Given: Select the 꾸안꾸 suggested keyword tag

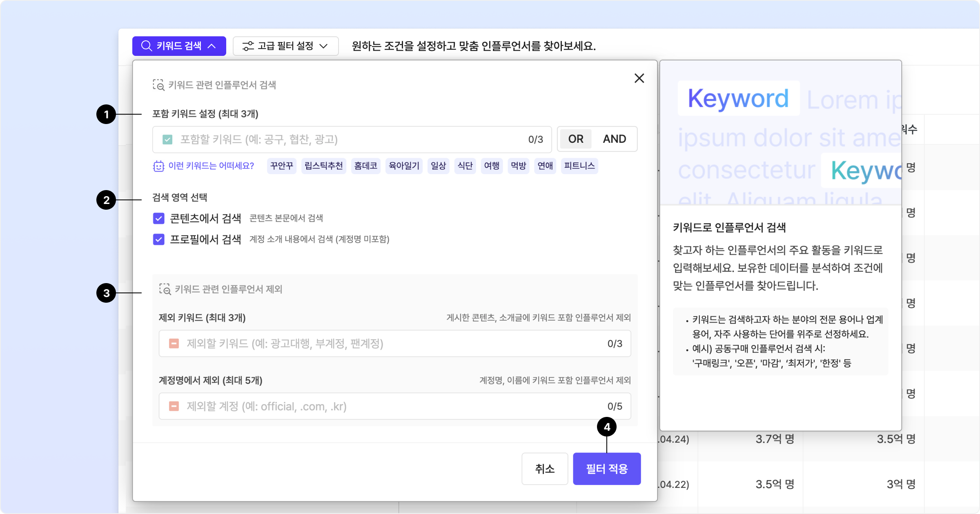Looking at the screenshot, I should [282, 166].
